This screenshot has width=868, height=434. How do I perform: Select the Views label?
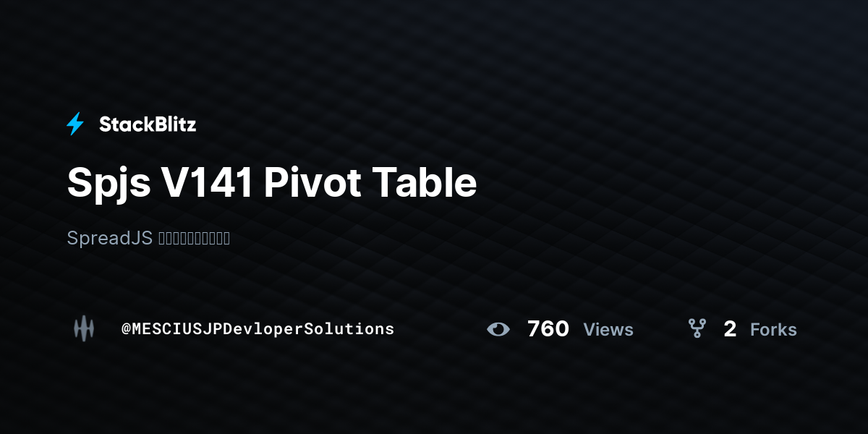pos(608,330)
